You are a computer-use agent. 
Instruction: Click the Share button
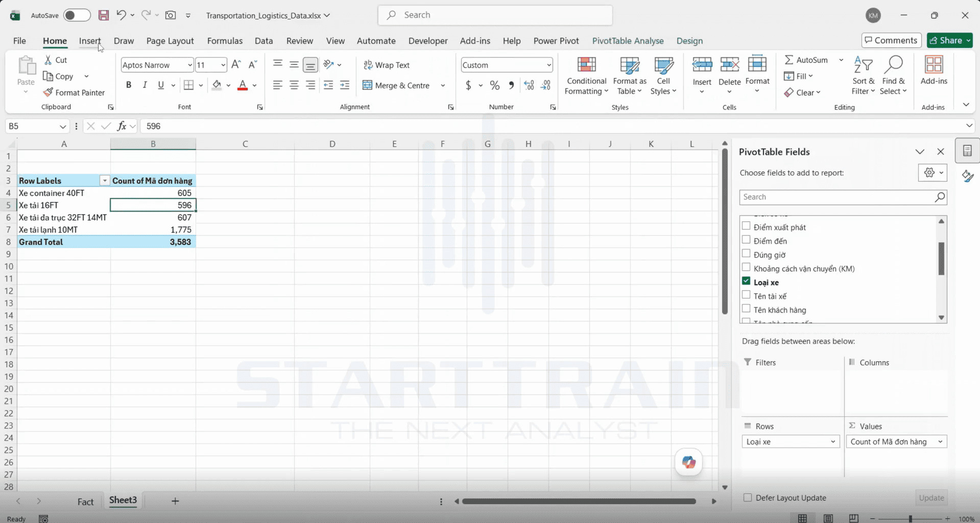pyautogui.click(x=950, y=40)
